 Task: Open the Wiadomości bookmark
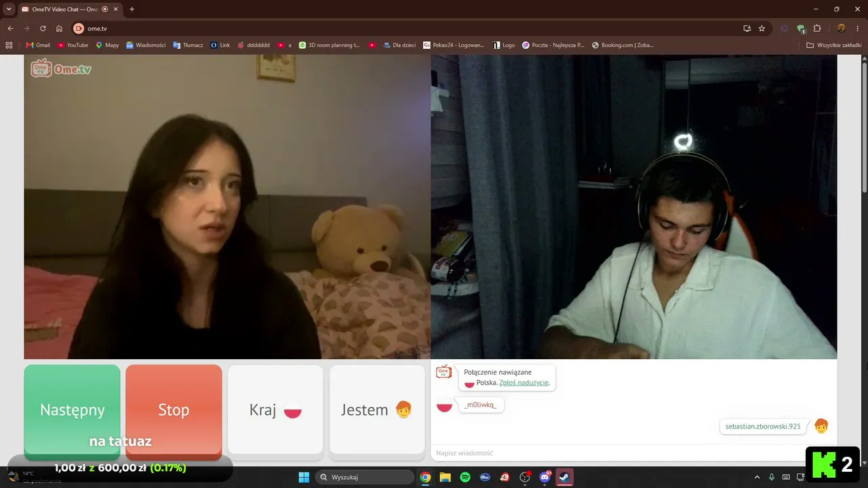click(146, 45)
